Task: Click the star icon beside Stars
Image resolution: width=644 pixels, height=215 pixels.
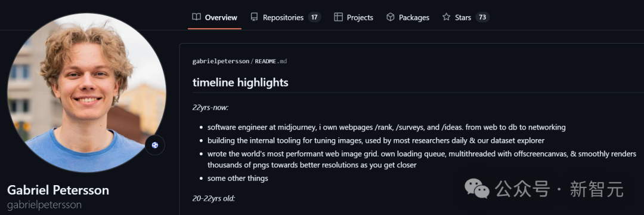Action: 447,17
